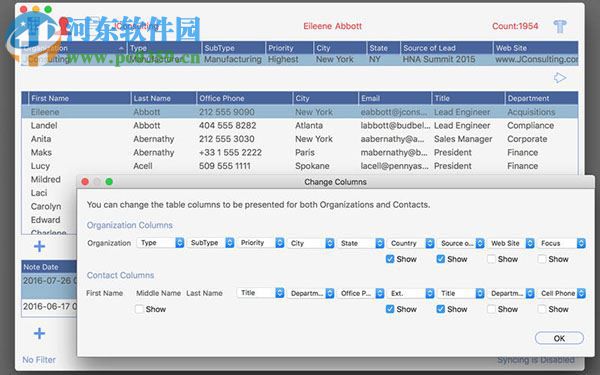This screenshot has width=600, height=375.
Task: Open the City organization column dropdown
Action: pyautogui.click(x=311, y=243)
